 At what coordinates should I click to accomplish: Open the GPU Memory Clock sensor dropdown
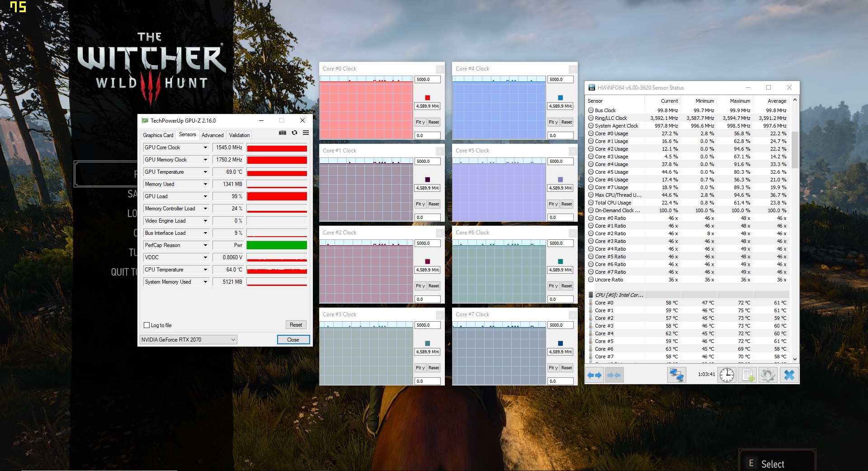pos(205,160)
